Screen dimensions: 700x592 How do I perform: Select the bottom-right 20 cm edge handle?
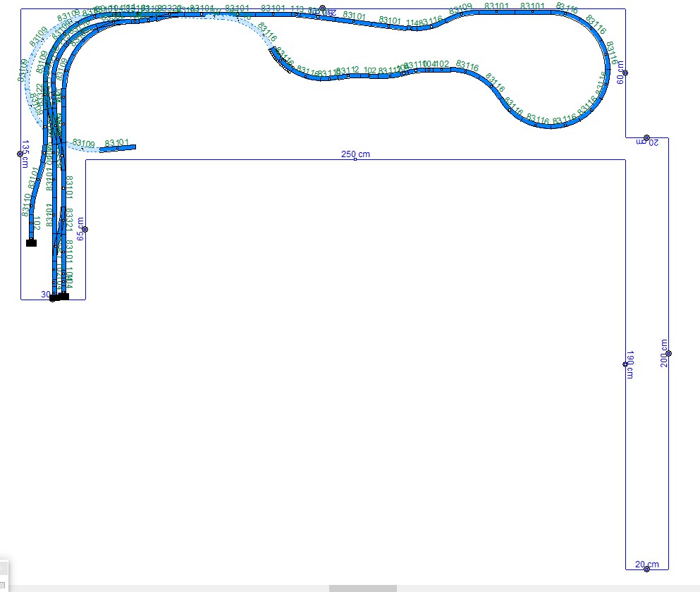tap(646, 569)
